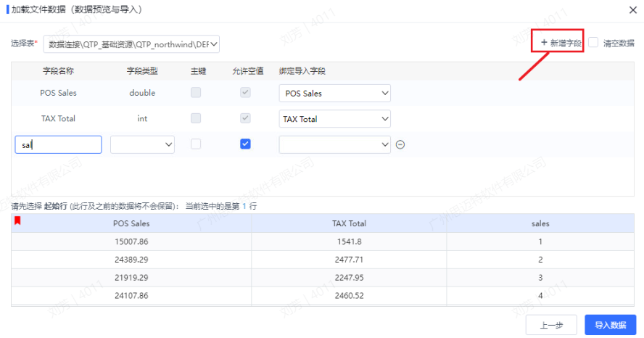Toggle primary key for TAX Total

(196, 118)
